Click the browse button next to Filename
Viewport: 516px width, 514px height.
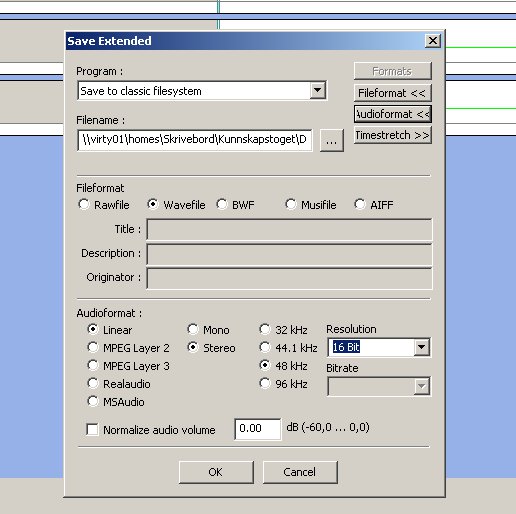coord(331,141)
